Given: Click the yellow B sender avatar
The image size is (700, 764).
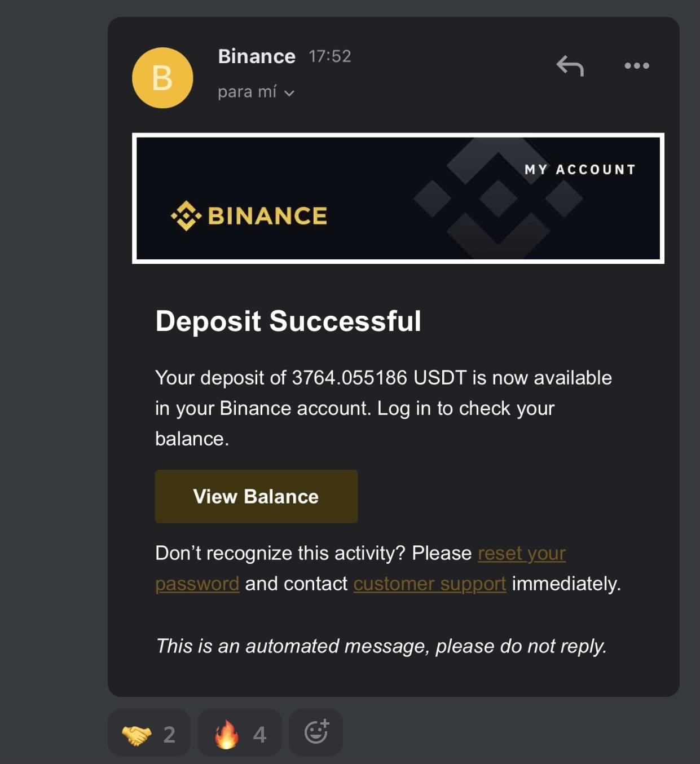Looking at the screenshot, I should point(162,78).
